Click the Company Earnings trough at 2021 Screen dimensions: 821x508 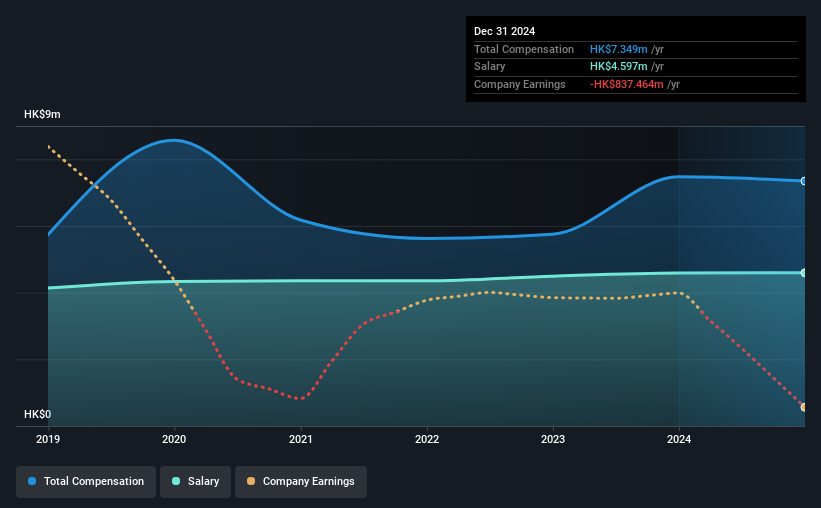pos(301,399)
